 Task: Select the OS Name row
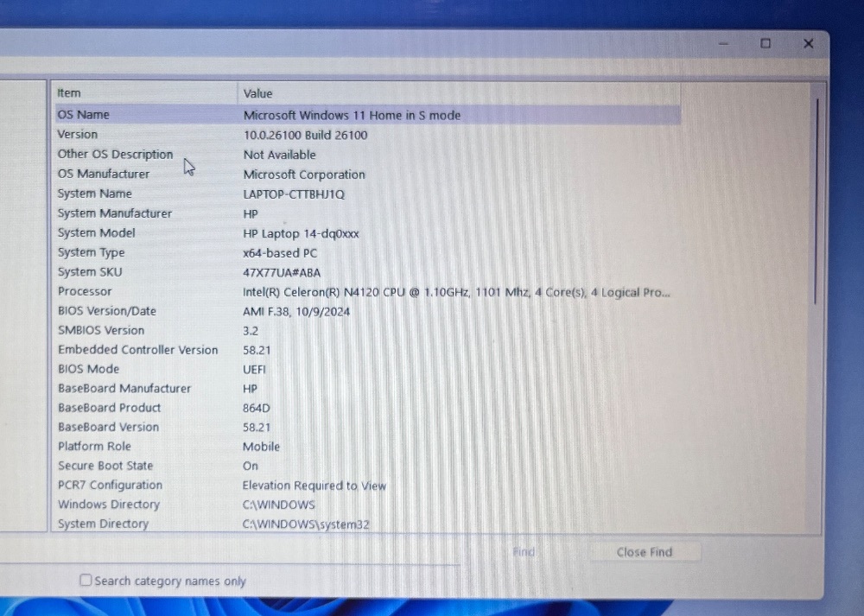84,115
